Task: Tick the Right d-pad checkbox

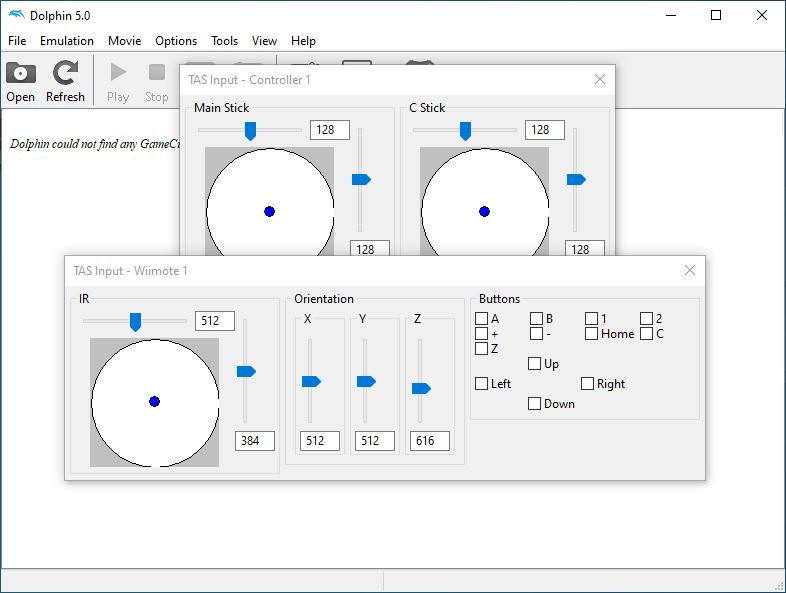Action: (x=587, y=383)
